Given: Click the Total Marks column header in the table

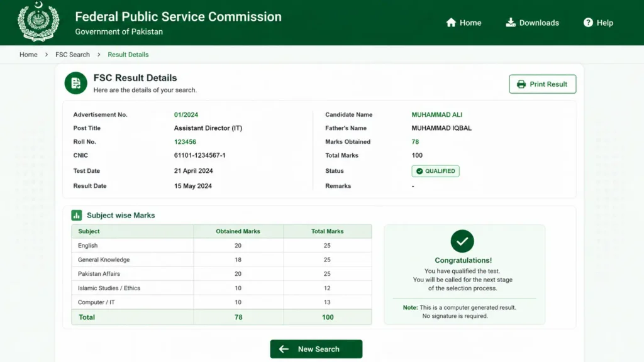Looking at the screenshot, I should (327, 231).
